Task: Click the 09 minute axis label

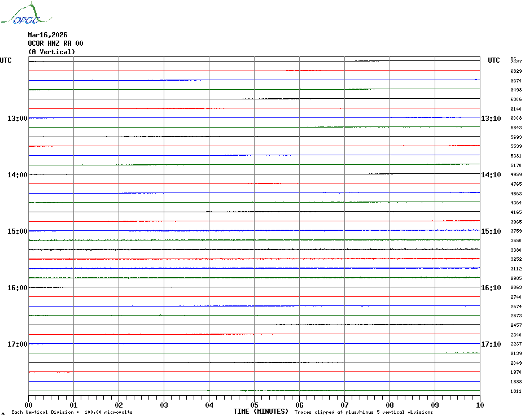Action: pyautogui.click(x=435, y=405)
